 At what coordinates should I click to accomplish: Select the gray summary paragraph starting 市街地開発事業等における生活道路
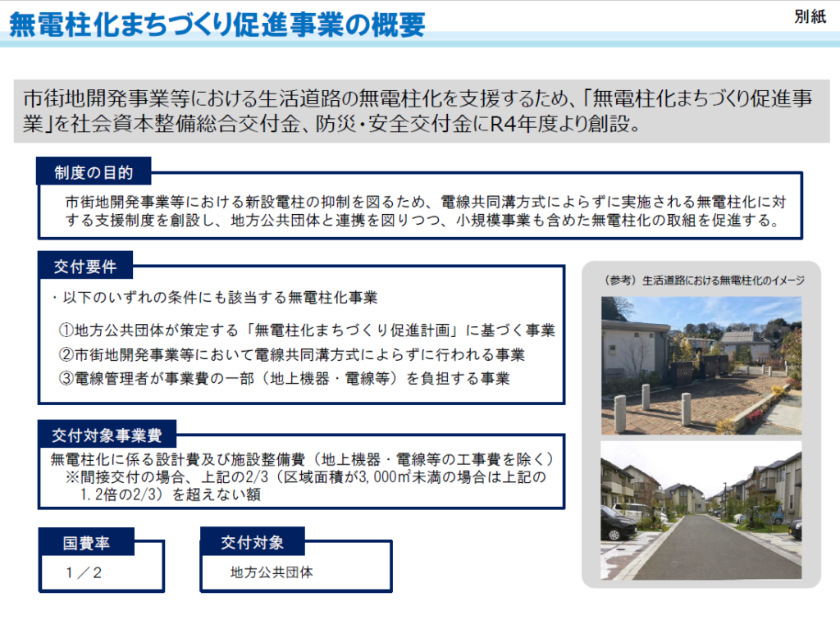click(421, 111)
